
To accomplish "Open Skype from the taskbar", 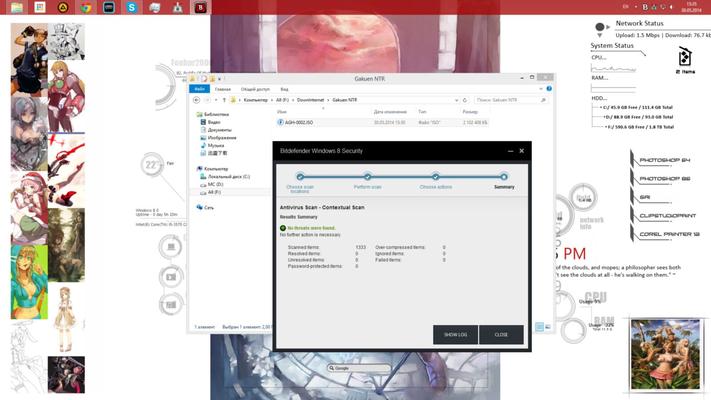I will [131, 7].
